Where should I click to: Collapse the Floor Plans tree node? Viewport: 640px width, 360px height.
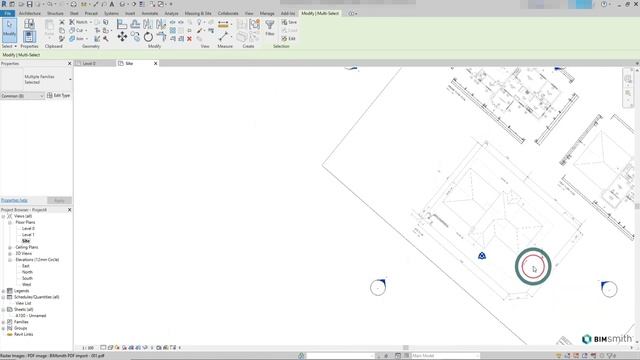point(10,222)
